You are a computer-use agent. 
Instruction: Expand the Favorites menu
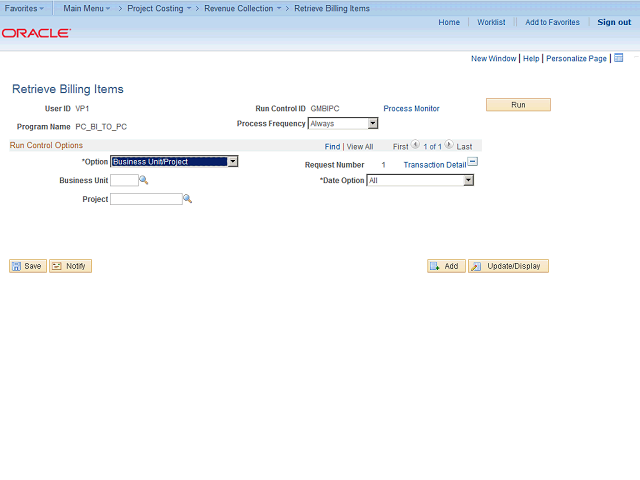click(x=24, y=8)
